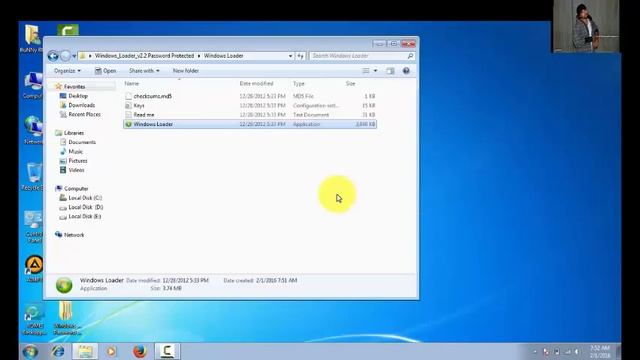Screen dimensions: 640x360
Task: Open the Music library
Action: point(76,152)
